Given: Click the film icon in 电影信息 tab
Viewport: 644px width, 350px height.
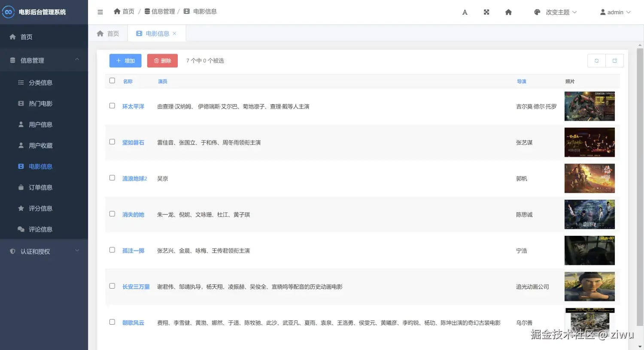Looking at the screenshot, I should point(139,33).
